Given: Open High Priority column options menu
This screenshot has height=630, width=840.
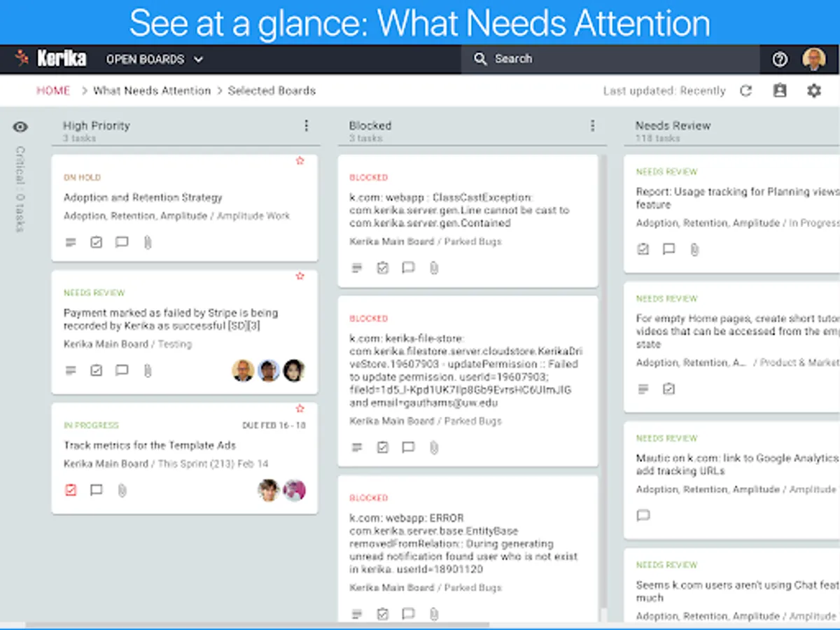Looking at the screenshot, I should tap(306, 126).
